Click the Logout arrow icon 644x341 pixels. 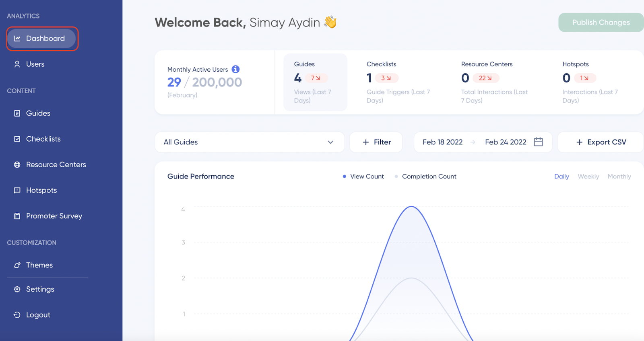pyautogui.click(x=17, y=315)
